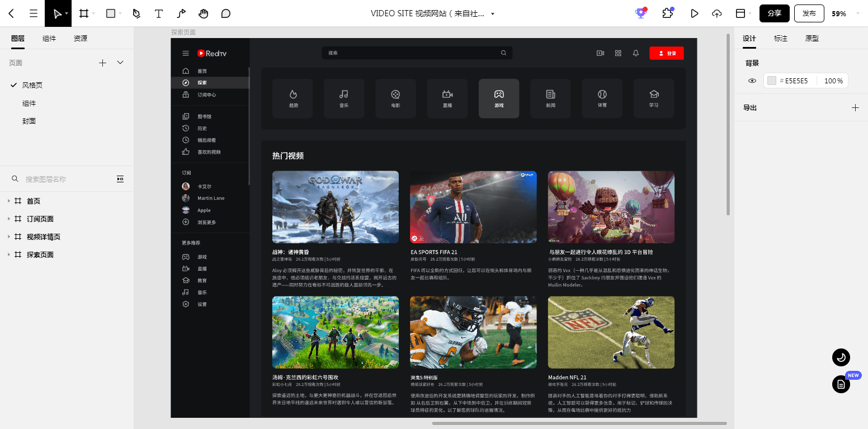Image resolution: width=868 pixels, height=429 pixels.
Task: Expand the 订阅页面 layer
Action: pos(8,219)
